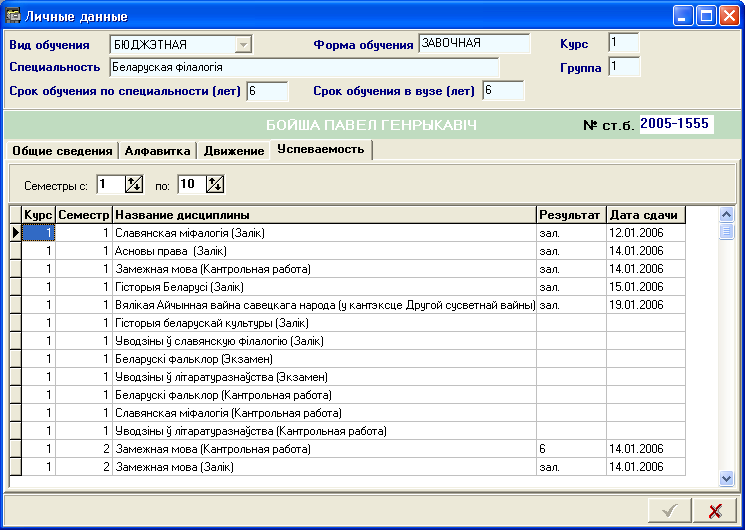Click the Дата сдачи column header

(645, 215)
